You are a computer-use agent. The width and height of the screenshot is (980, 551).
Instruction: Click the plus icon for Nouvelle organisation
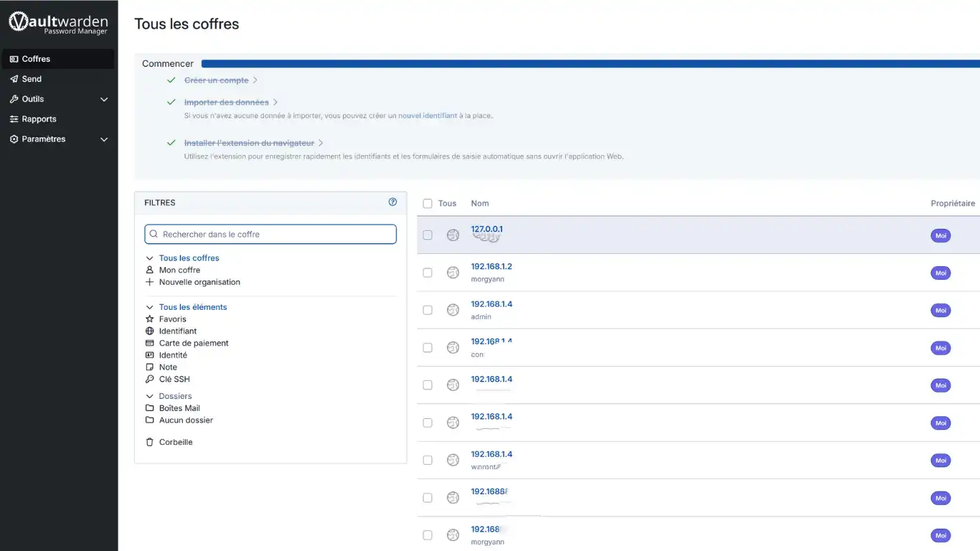(150, 283)
